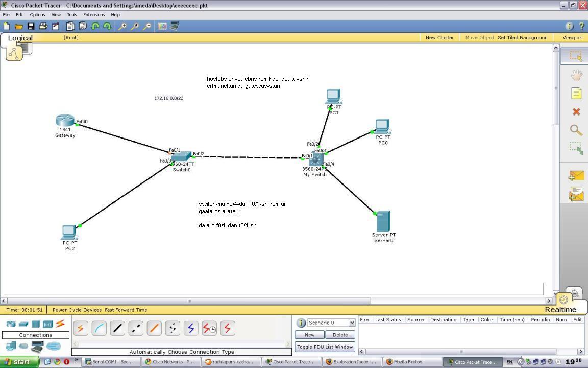Screen dimensions: 588x368
Task: Click the Delete scenario button
Action: (340, 335)
